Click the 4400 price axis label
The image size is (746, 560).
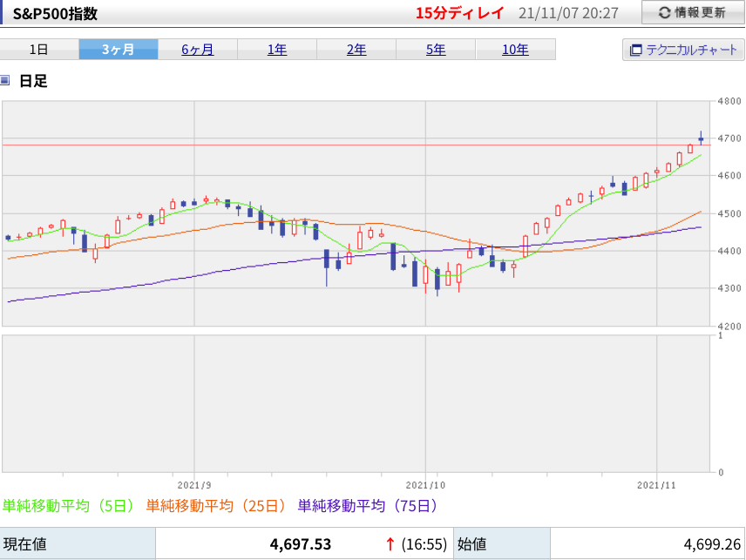coord(729,251)
